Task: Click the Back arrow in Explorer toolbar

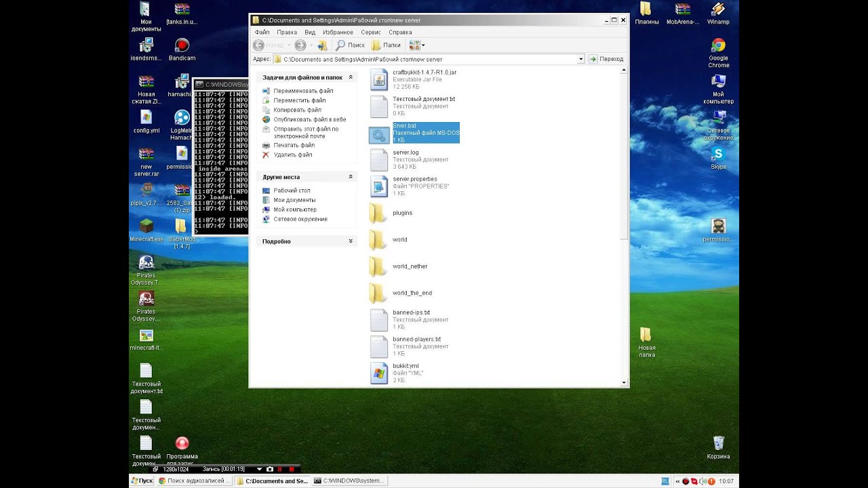Action: [x=258, y=45]
